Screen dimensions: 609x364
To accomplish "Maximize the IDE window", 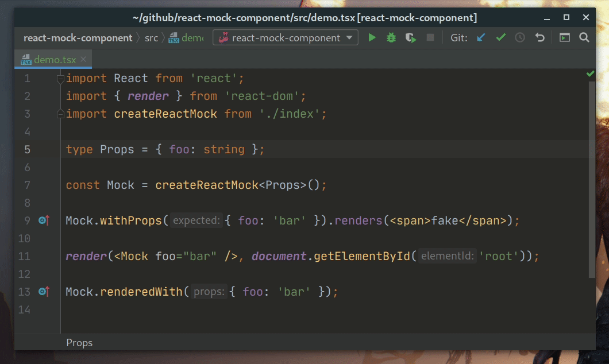I will (566, 17).
